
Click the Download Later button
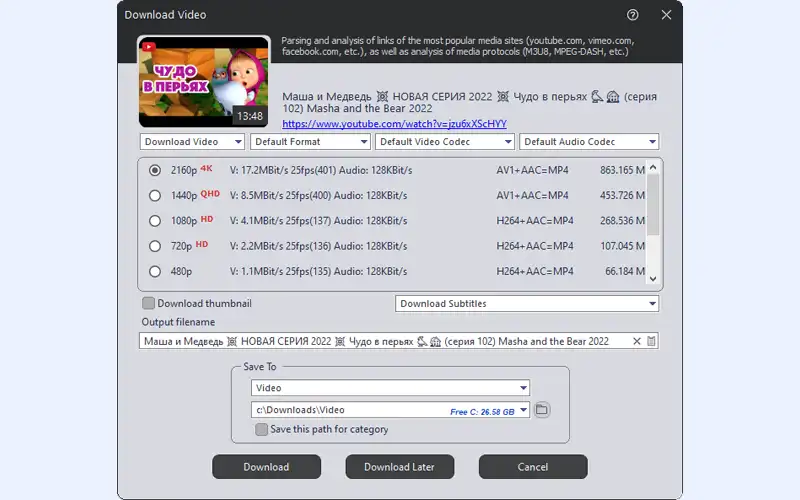pyautogui.click(x=399, y=467)
